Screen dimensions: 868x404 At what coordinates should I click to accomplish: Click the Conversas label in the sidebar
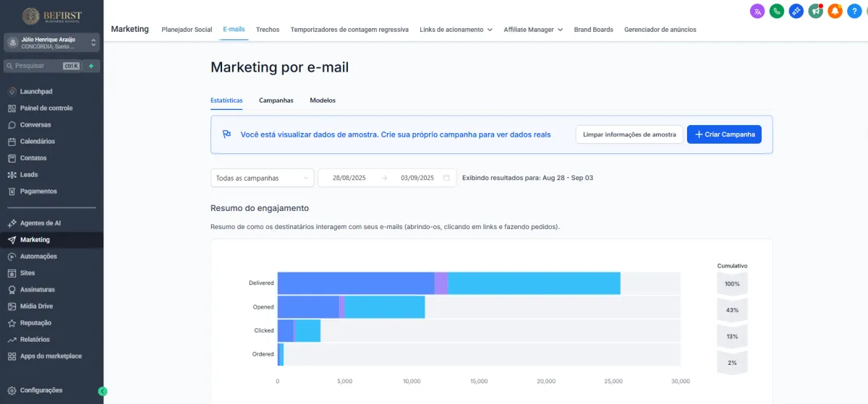coord(35,125)
